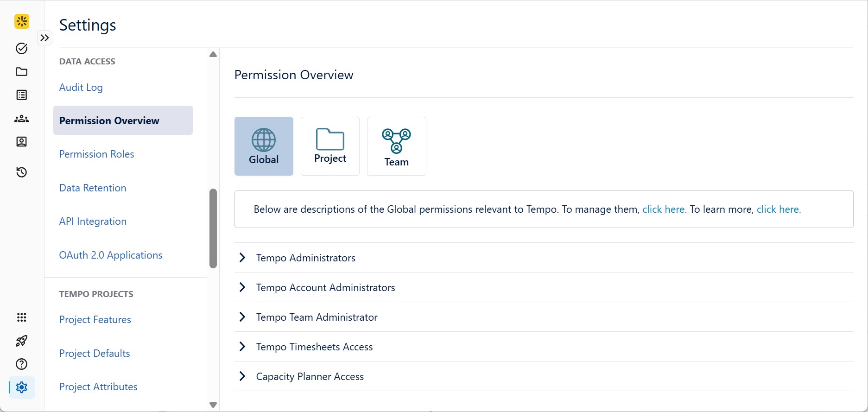Screen dimensions: 868x412
Task: Select the approvals checkmark icon in sidebar
Action: coord(21,48)
